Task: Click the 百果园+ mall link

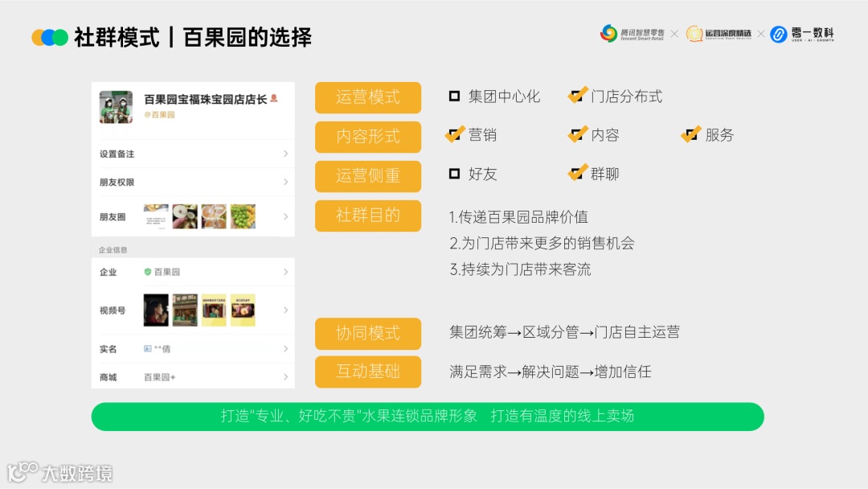Action: click(x=159, y=377)
